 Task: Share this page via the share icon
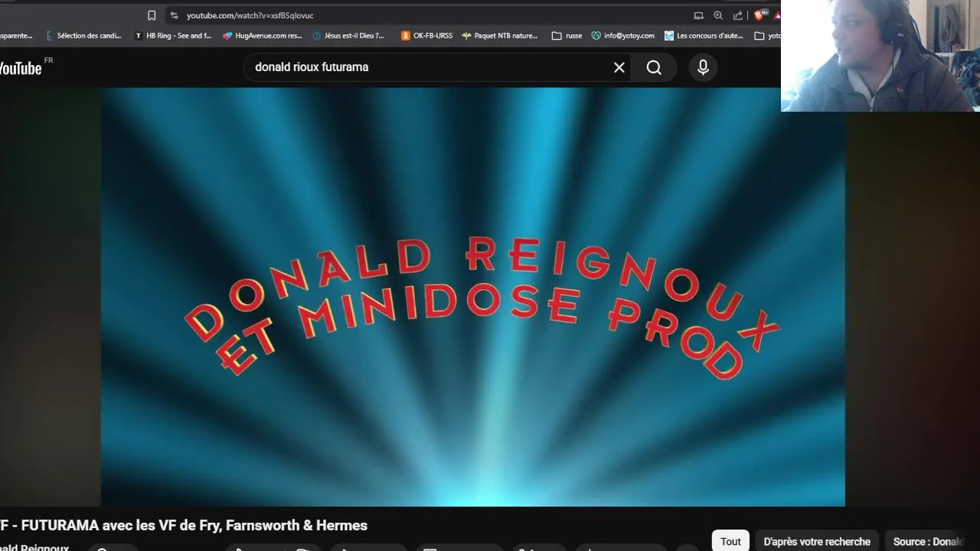(738, 15)
